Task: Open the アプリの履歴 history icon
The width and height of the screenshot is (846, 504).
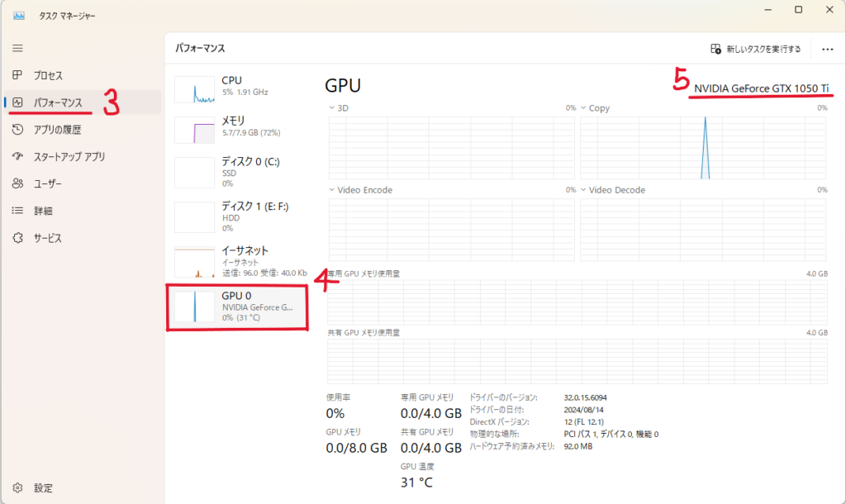Action: click(x=17, y=130)
